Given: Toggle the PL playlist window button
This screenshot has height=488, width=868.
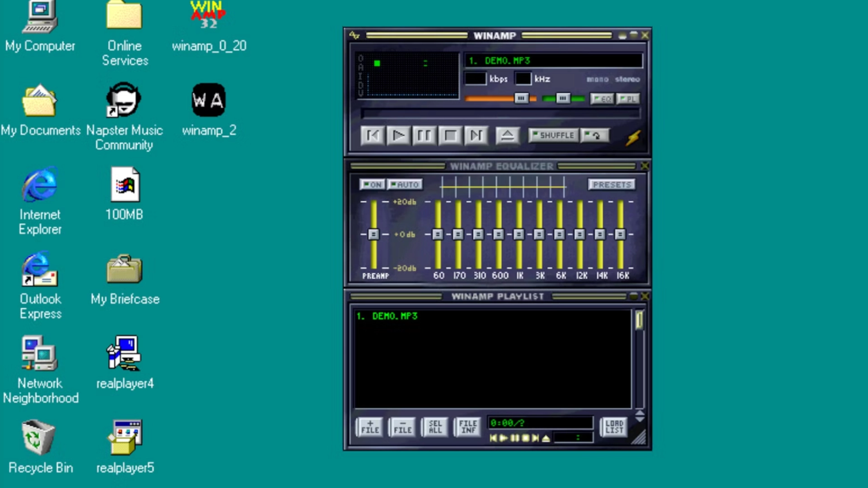Looking at the screenshot, I should 628,99.
